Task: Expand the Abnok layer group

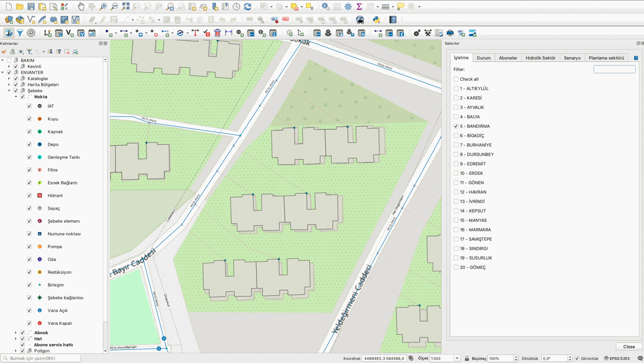Action: pos(16,332)
